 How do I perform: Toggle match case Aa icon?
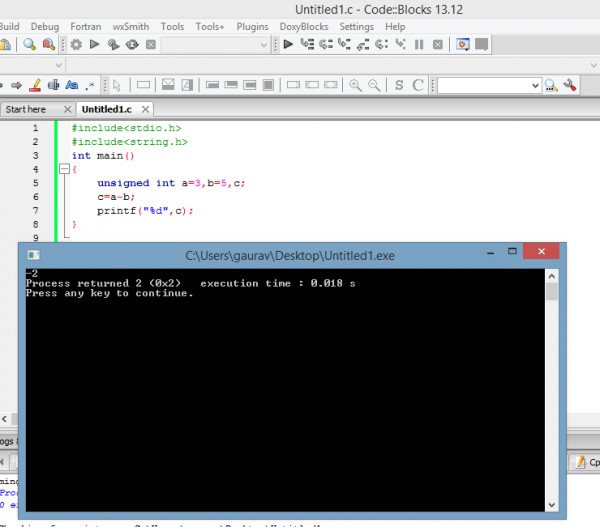coord(72,86)
